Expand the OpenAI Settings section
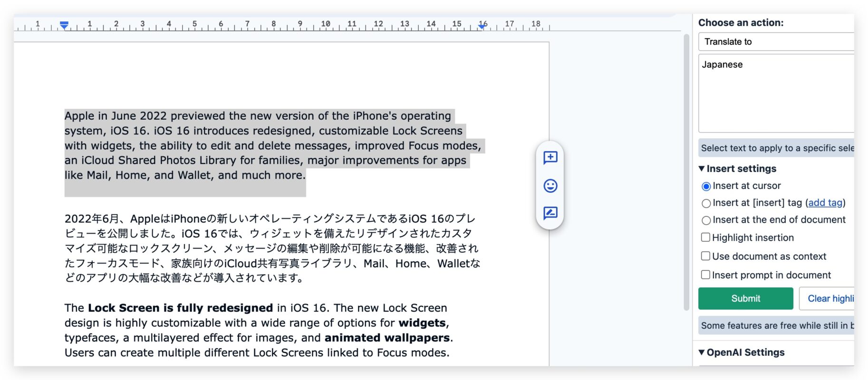The image size is (868, 380). 742,352
